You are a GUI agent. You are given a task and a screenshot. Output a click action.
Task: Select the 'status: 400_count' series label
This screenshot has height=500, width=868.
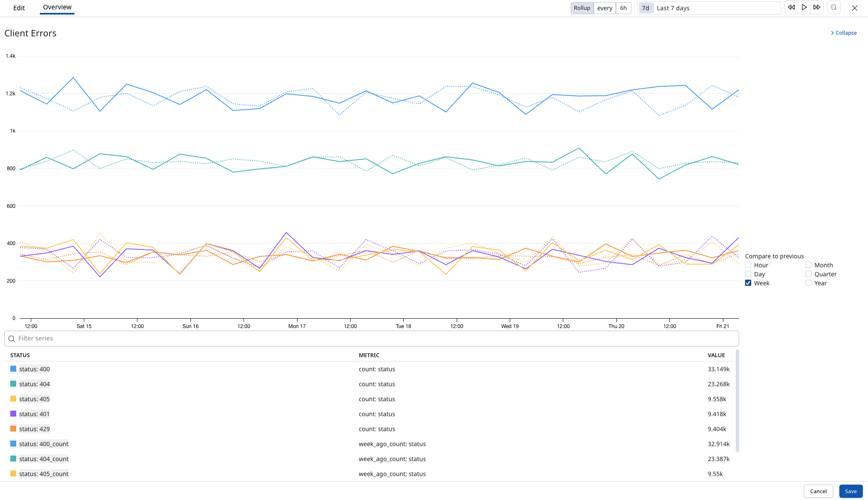pyautogui.click(x=44, y=444)
